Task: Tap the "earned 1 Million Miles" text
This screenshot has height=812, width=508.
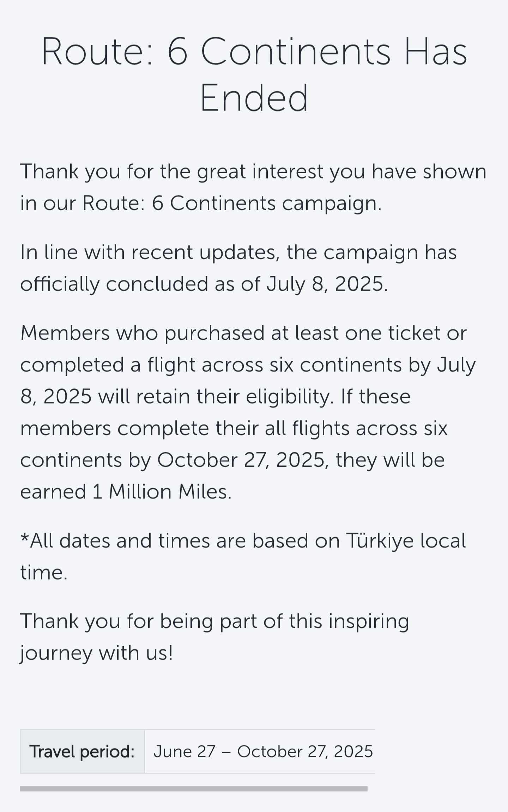Action: [125, 492]
